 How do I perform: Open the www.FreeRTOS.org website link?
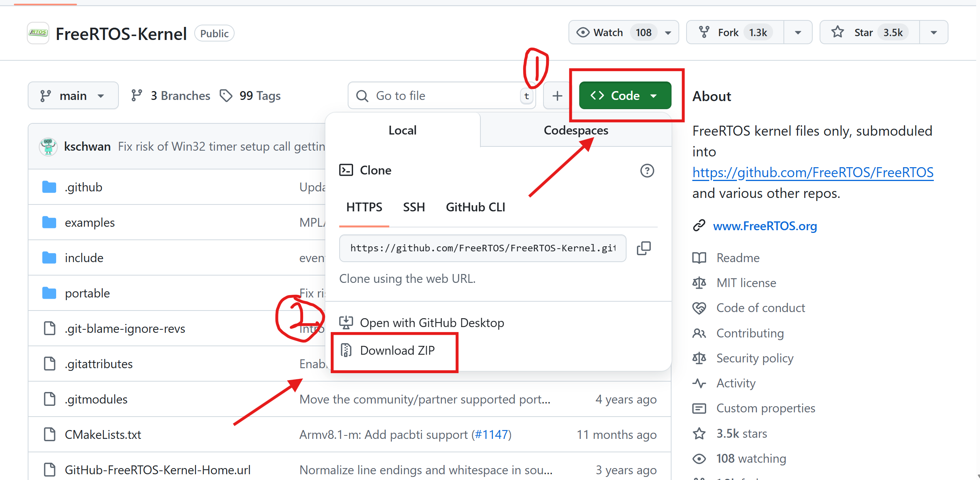point(765,226)
